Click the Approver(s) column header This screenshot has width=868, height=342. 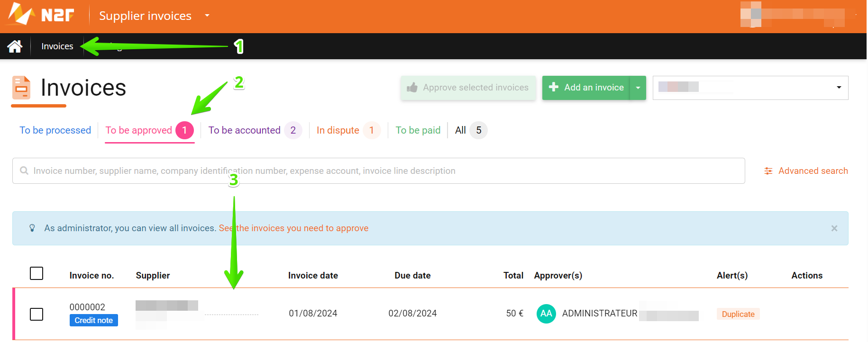pyautogui.click(x=558, y=276)
